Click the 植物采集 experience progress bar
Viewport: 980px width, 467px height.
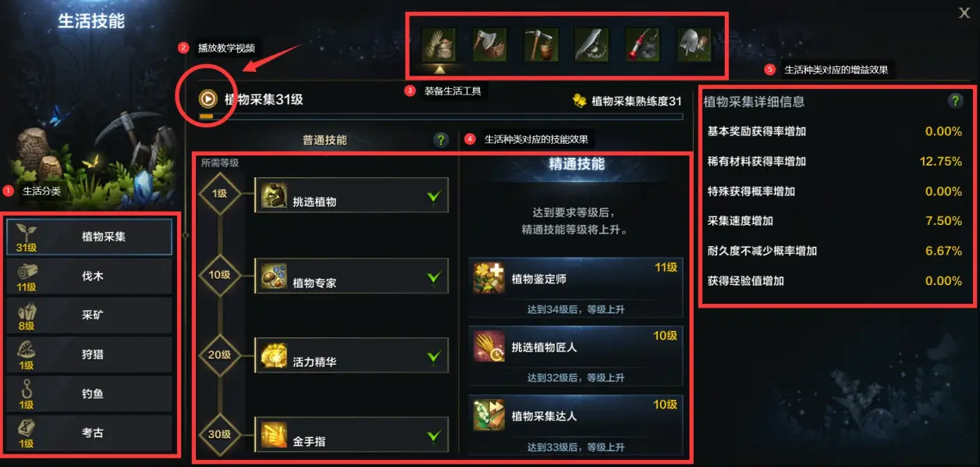441,117
